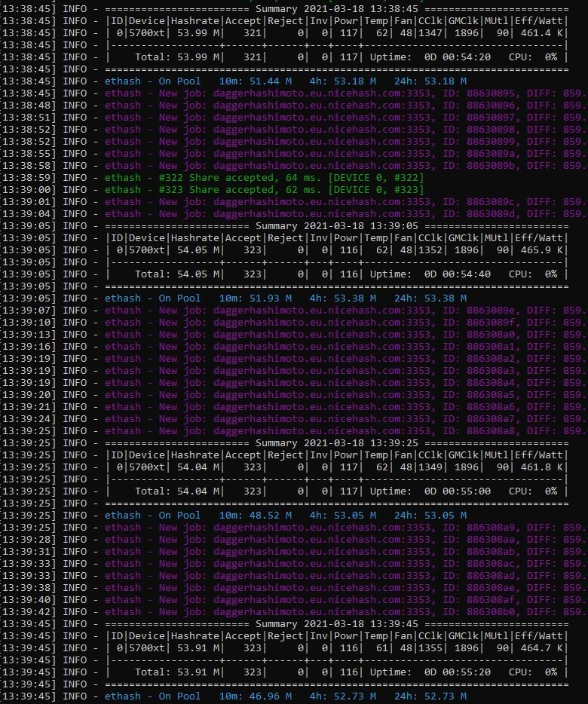Click the 'Total: 54.04 M' hashrate cell
Viewport: 588px width, 704px height.
(177, 491)
